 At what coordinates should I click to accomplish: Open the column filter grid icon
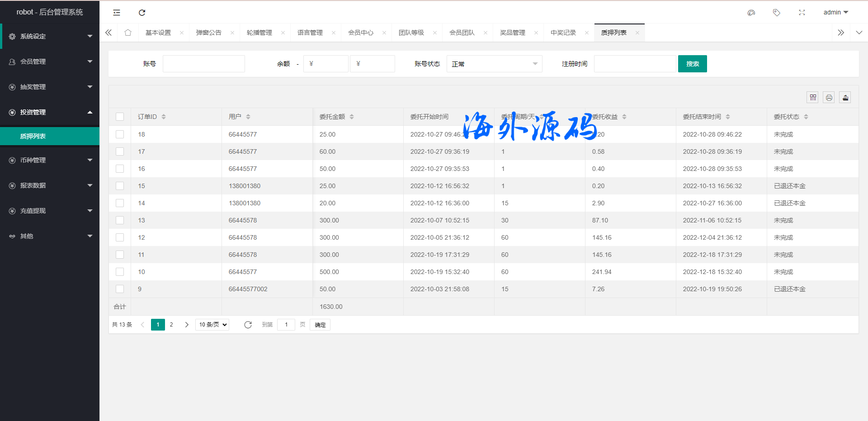coord(813,97)
